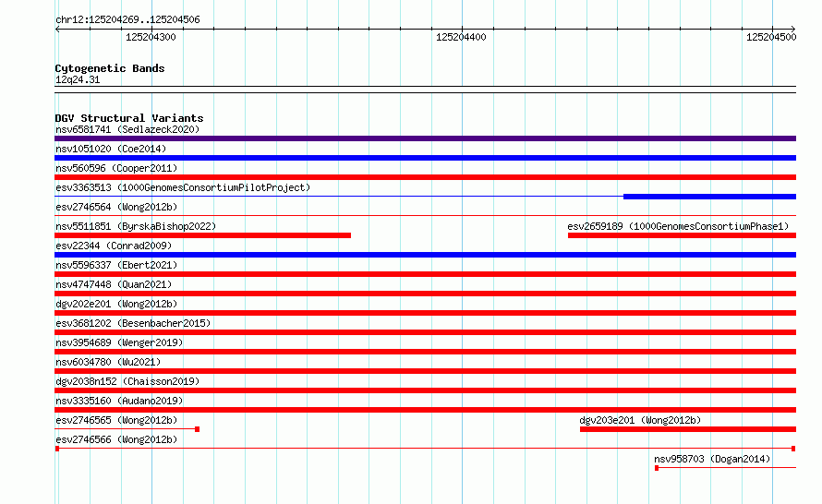Open nsv4747448 (Quan2021) label
The height and width of the screenshot is (504, 822).
114,284
